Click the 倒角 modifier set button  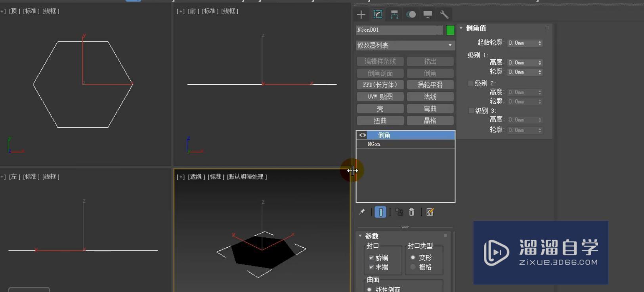tap(430, 73)
